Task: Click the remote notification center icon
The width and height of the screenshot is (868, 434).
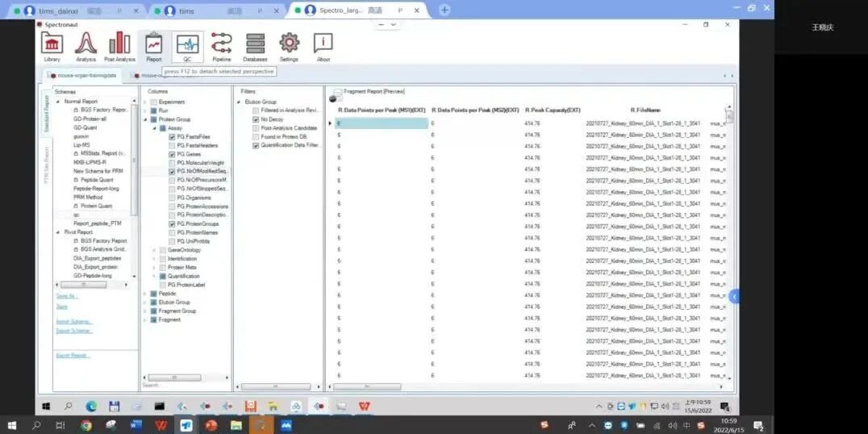Action: (x=724, y=407)
